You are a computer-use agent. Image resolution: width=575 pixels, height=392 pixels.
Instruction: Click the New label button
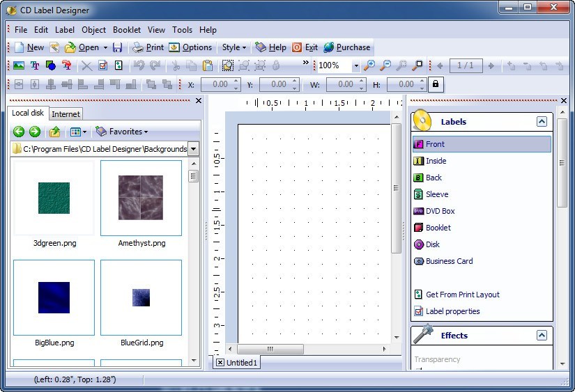[x=29, y=47]
